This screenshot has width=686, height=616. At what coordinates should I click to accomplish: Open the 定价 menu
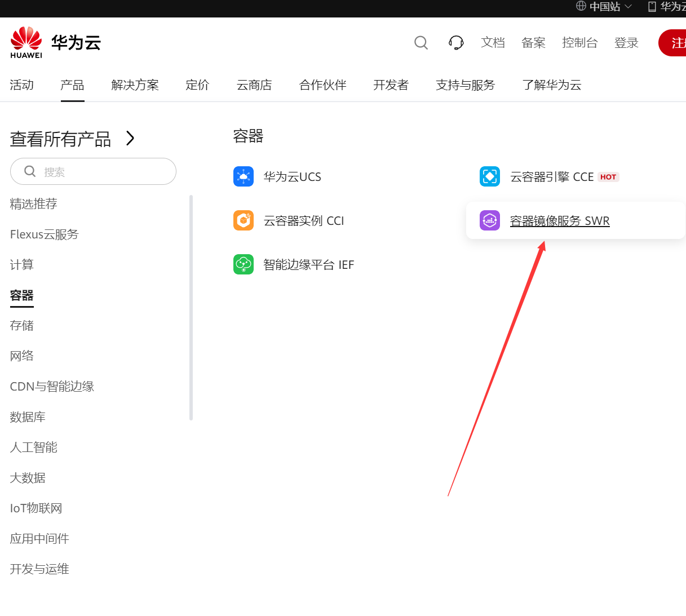coord(197,85)
